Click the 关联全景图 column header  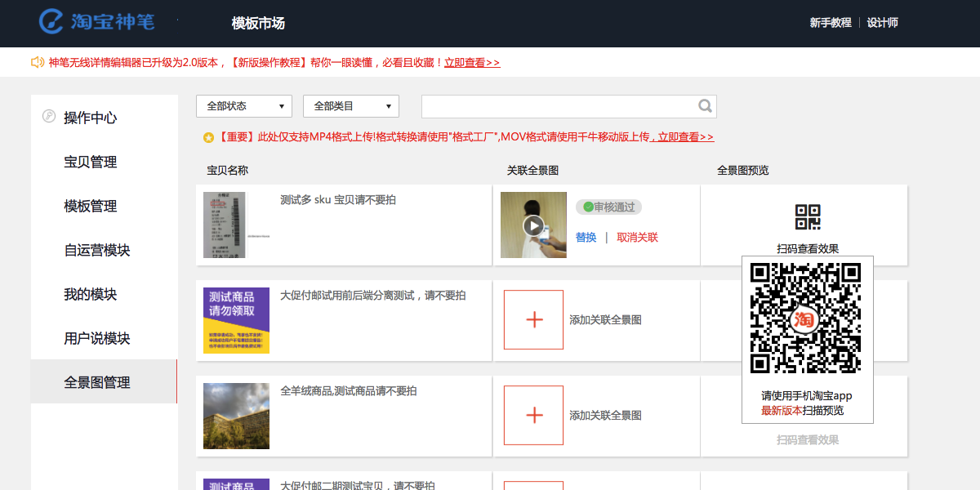(x=532, y=170)
